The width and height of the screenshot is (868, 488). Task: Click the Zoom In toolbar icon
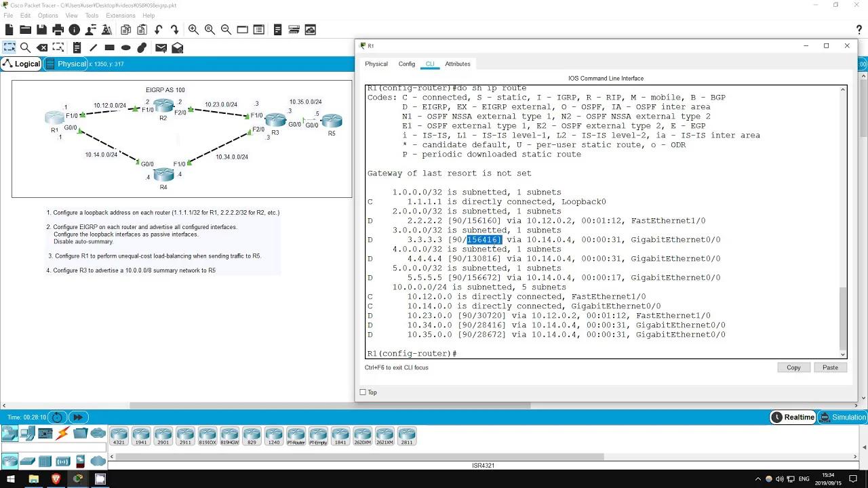(x=193, y=29)
